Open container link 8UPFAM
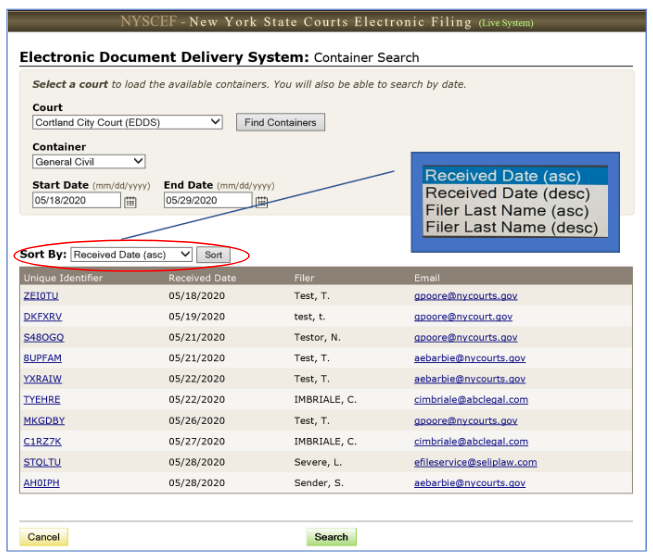The image size is (653, 557). [43, 358]
